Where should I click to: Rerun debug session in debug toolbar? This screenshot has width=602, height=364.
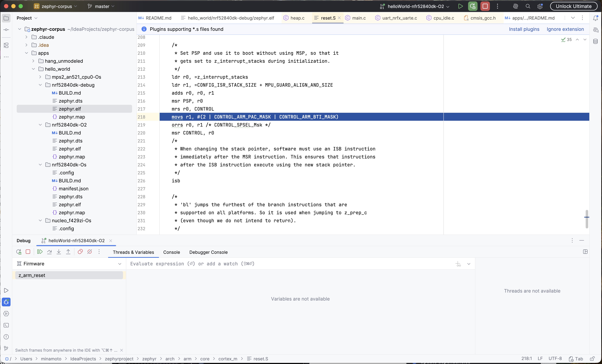coord(19,252)
